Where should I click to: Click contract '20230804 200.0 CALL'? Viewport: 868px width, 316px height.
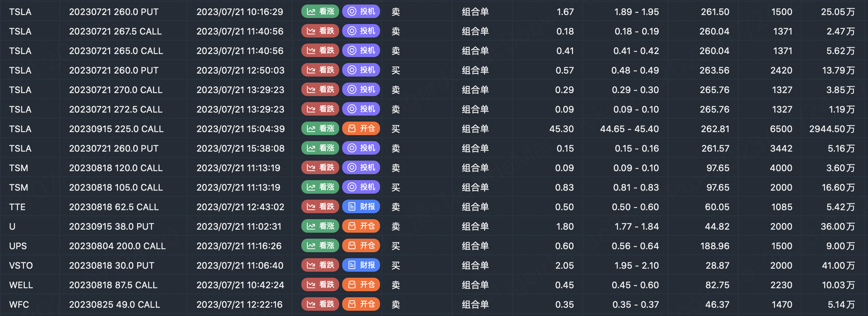point(117,246)
